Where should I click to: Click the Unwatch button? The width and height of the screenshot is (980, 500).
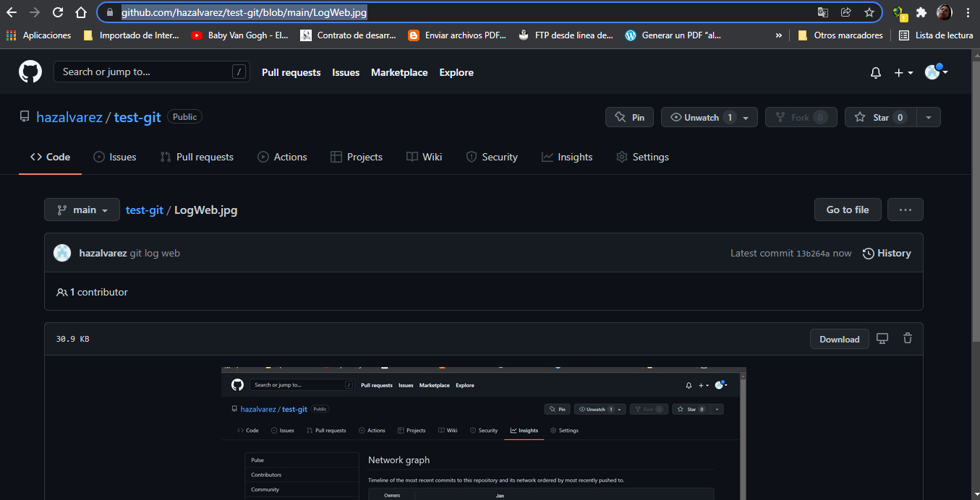(702, 117)
